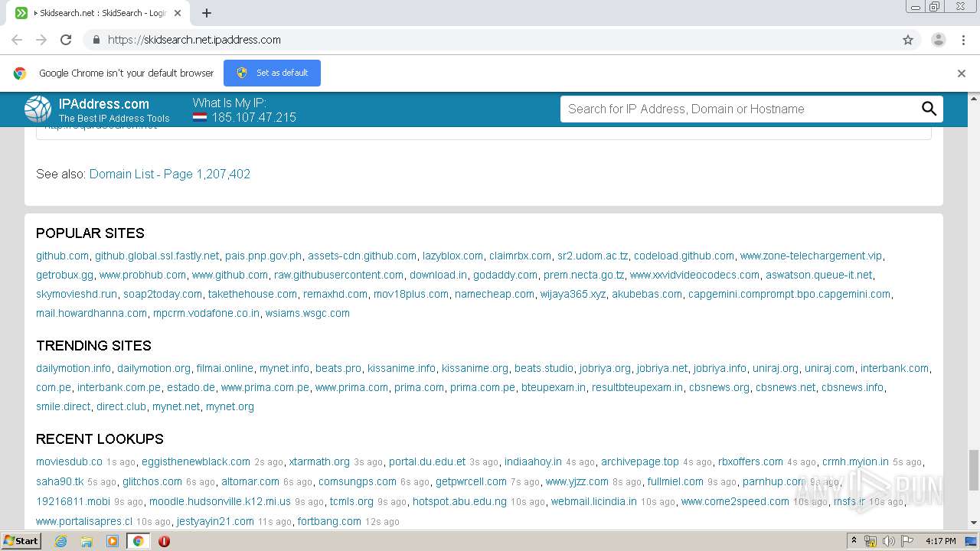Open the moviesdub.co recent lookup
This screenshot has width=980, height=551.
point(69,461)
